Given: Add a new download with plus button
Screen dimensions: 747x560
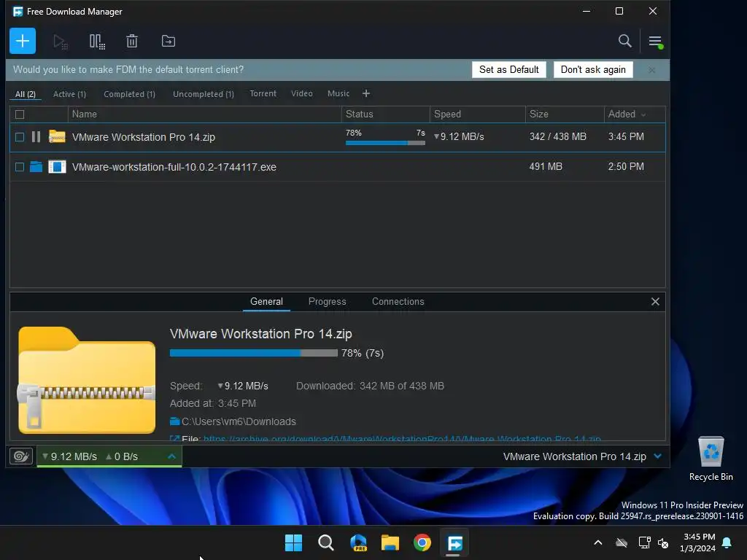Looking at the screenshot, I should [x=23, y=41].
